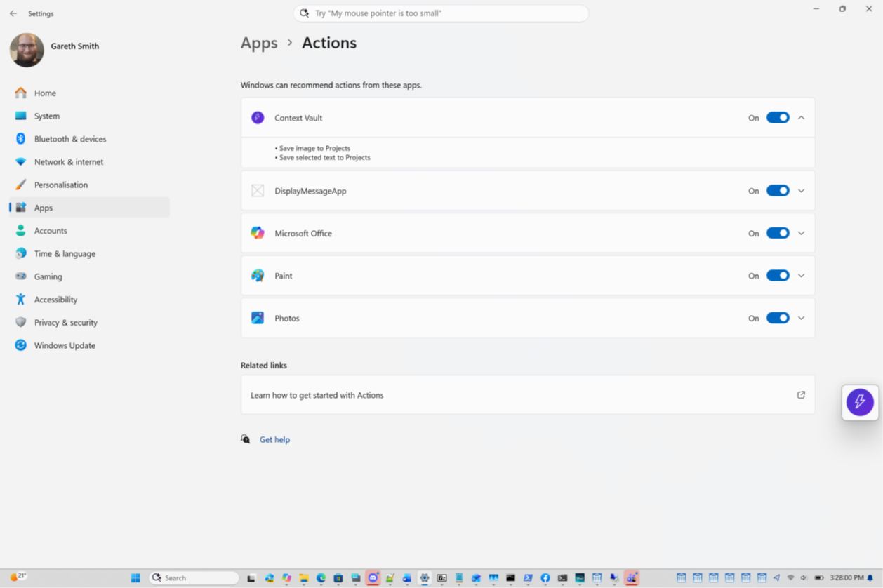Collapse the Context Vault actions list

click(x=801, y=118)
